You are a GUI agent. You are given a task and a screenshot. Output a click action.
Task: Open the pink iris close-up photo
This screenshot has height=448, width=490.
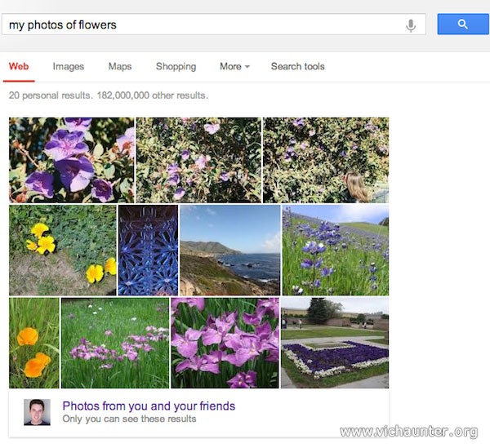[225, 343]
